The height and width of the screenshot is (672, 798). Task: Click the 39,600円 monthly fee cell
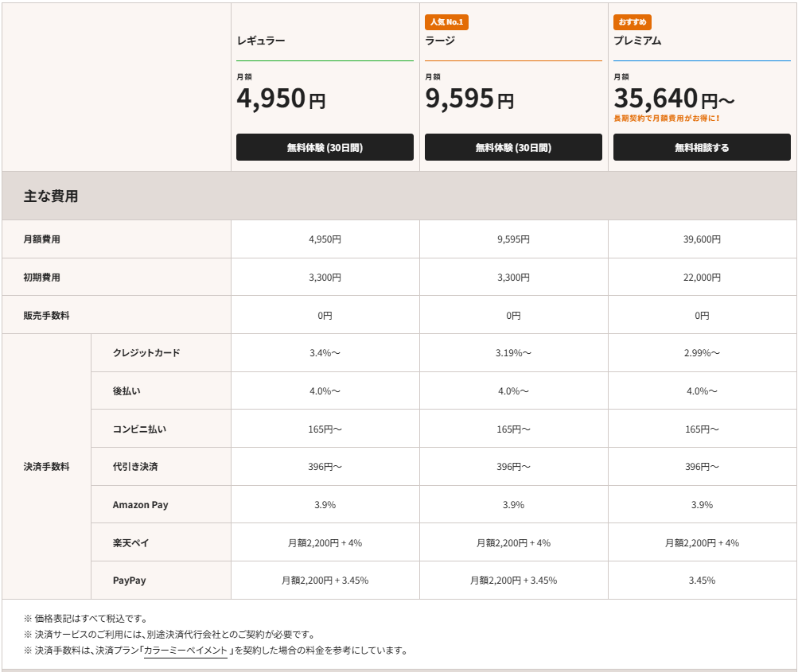pyautogui.click(x=702, y=239)
